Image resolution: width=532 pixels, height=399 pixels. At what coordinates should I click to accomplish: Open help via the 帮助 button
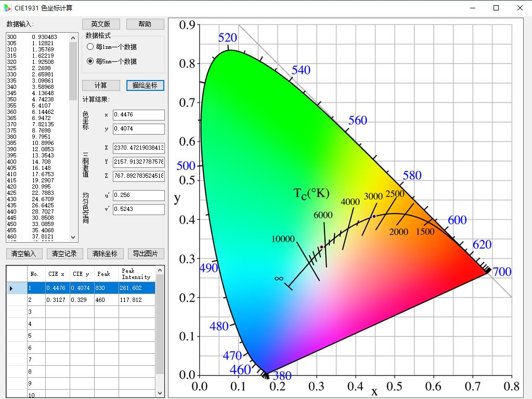coord(145,24)
